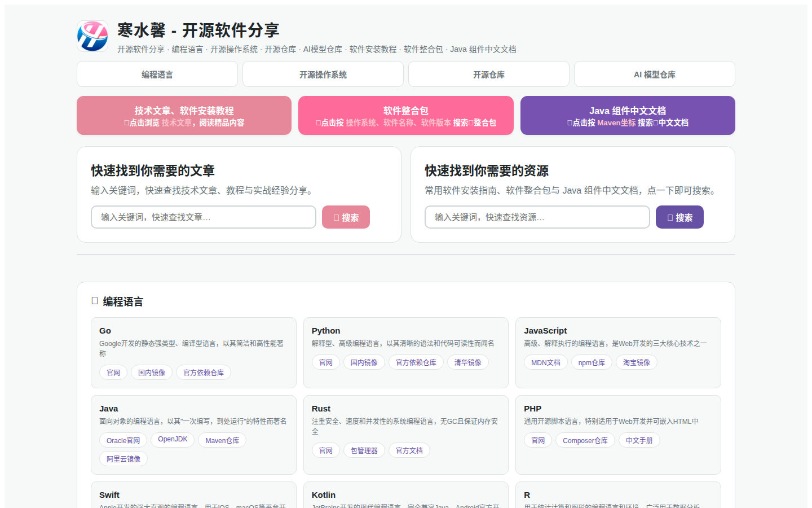The image size is (812, 508).
Task: Open Rust 官方文档 link
Action: click(409, 450)
